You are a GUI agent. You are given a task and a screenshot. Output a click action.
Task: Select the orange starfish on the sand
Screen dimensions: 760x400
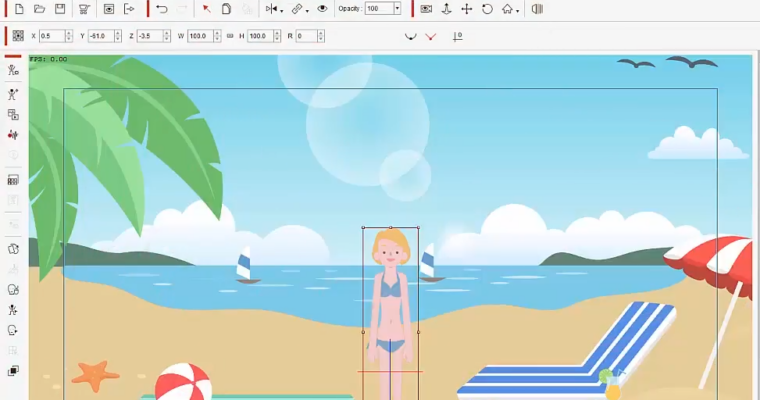tap(95, 375)
